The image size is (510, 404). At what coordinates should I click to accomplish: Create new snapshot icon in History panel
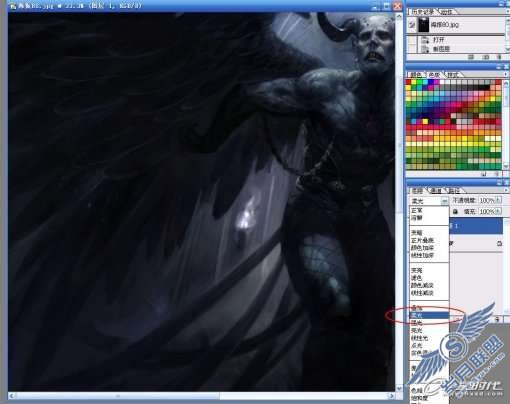pos(485,57)
